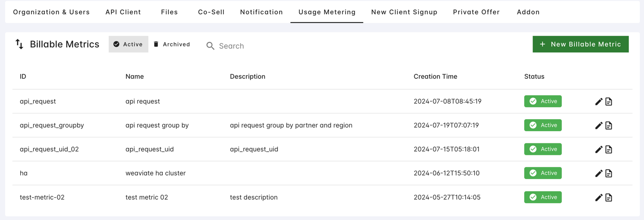Open document icon for test-metric-02 row
Image resolution: width=644 pixels, height=220 pixels.
[x=609, y=198]
